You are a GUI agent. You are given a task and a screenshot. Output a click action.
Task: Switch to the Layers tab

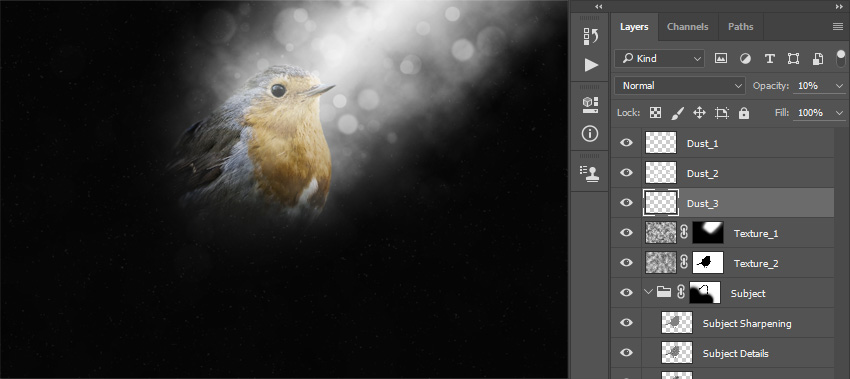pyautogui.click(x=634, y=27)
